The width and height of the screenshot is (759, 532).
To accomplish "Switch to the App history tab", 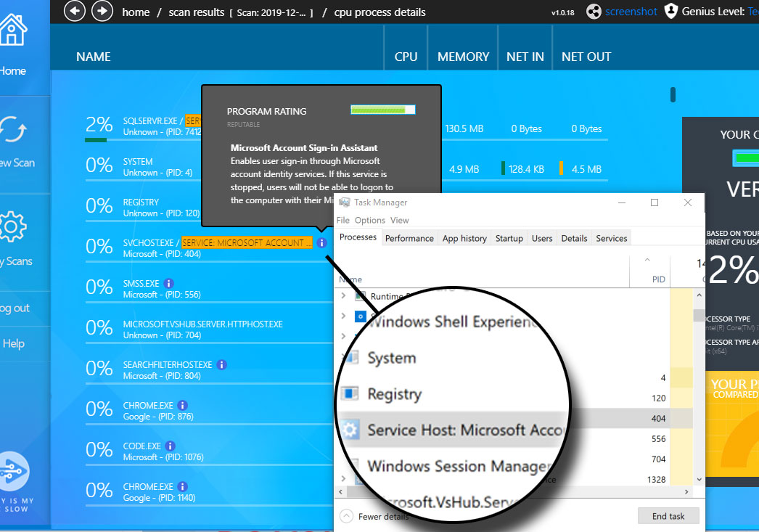I will pyautogui.click(x=464, y=238).
